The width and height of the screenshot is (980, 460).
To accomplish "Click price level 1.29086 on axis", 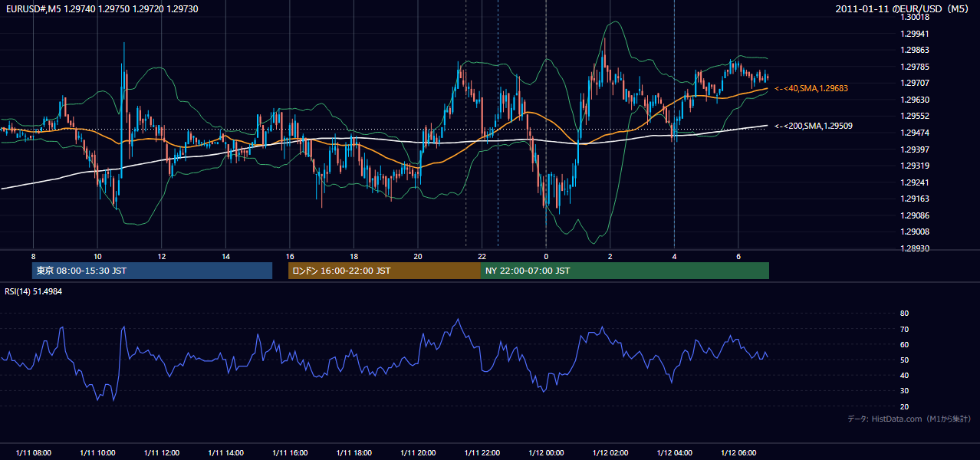I will (915, 215).
